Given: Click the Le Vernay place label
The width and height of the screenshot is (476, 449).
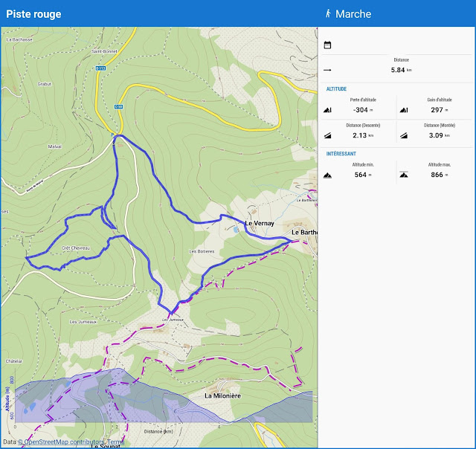Looking at the screenshot, I should coord(260,223).
